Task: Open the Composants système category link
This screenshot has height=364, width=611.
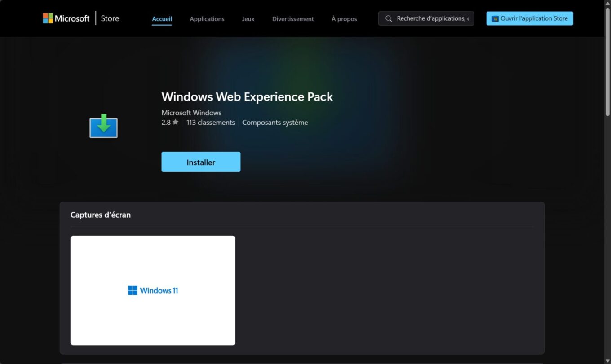Action: [x=275, y=123]
